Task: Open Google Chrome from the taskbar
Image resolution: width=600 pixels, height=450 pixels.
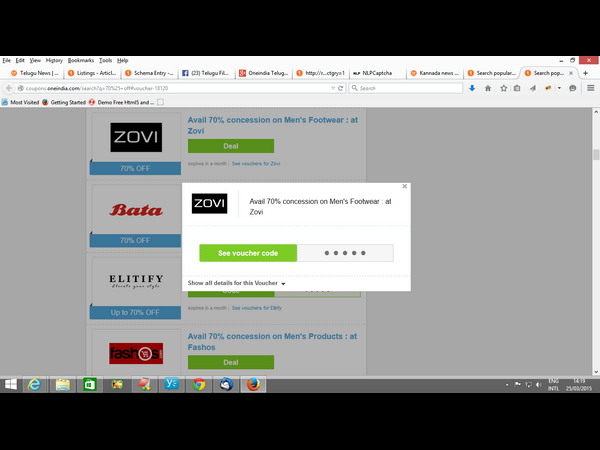Action: [x=199, y=384]
